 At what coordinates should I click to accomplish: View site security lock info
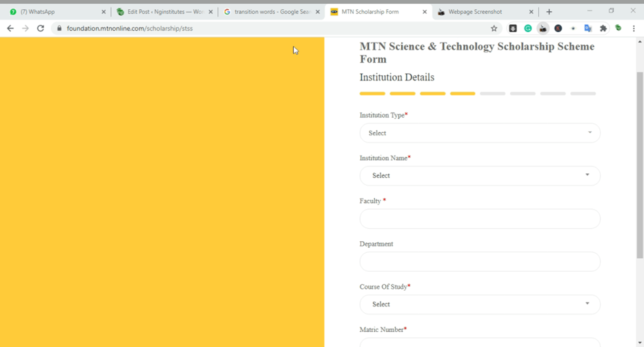click(60, 28)
